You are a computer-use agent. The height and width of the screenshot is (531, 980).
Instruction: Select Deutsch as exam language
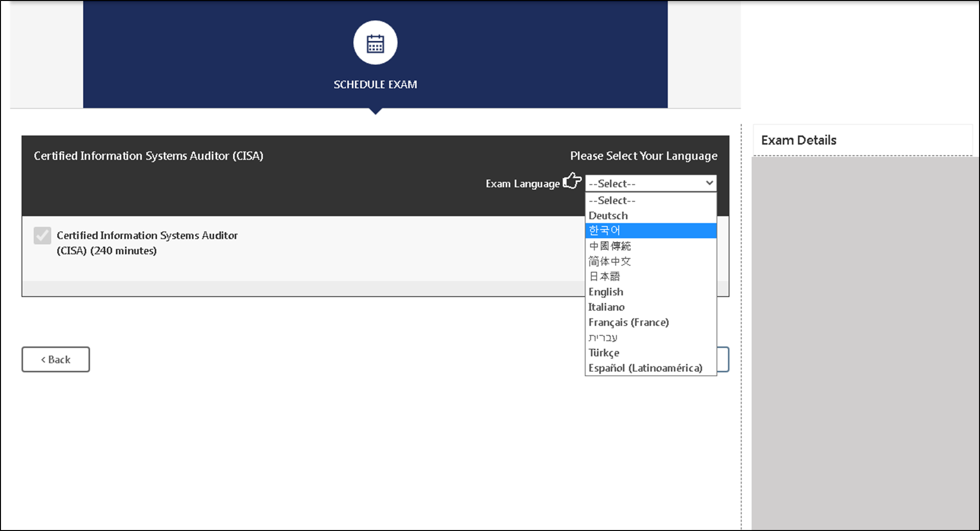coord(651,215)
